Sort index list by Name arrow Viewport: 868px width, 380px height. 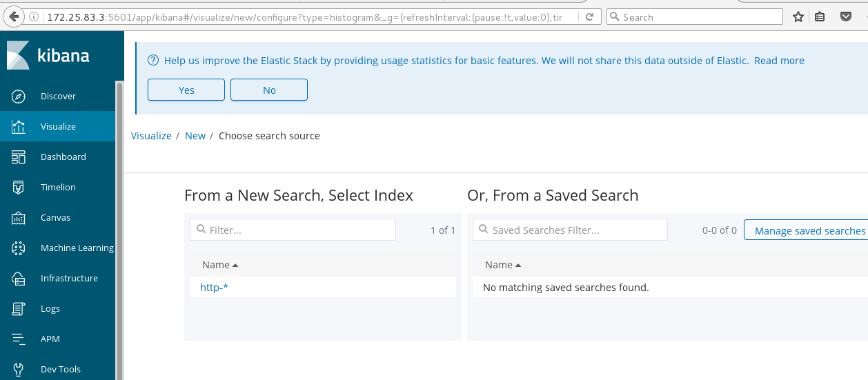pyautogui.click(x=235, y=265)
